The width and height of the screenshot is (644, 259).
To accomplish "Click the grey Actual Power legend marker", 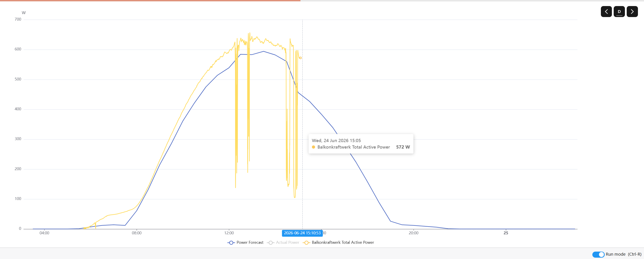I will coord(271,242).
